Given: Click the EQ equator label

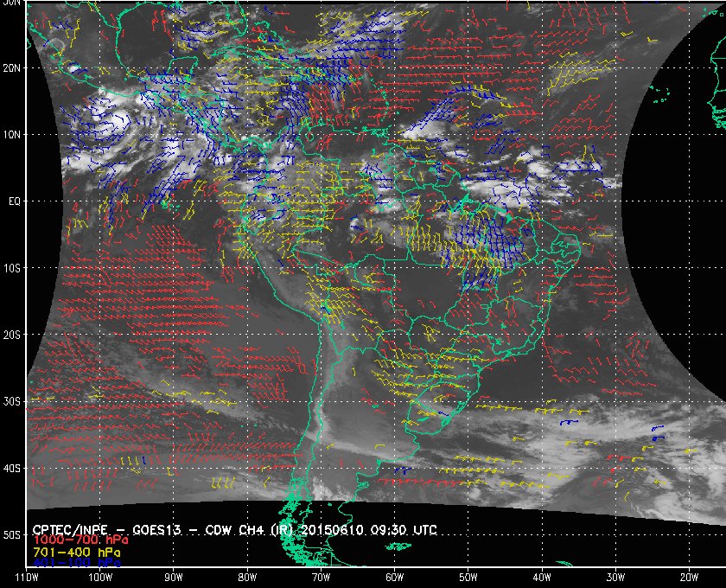Looking at the screenshot, I should [x=15, y=201].
